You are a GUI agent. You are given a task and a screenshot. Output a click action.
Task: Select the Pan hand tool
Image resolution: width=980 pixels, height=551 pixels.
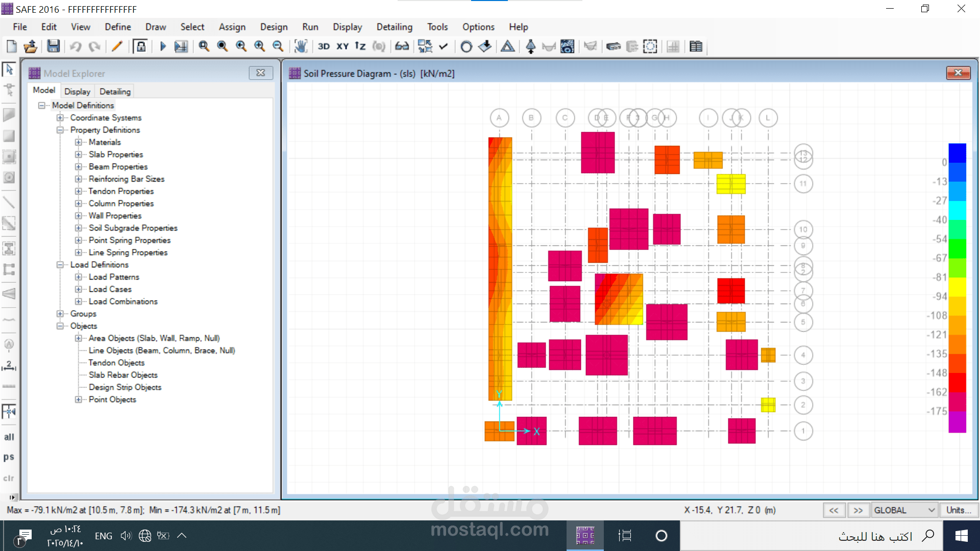pos(301,46)
